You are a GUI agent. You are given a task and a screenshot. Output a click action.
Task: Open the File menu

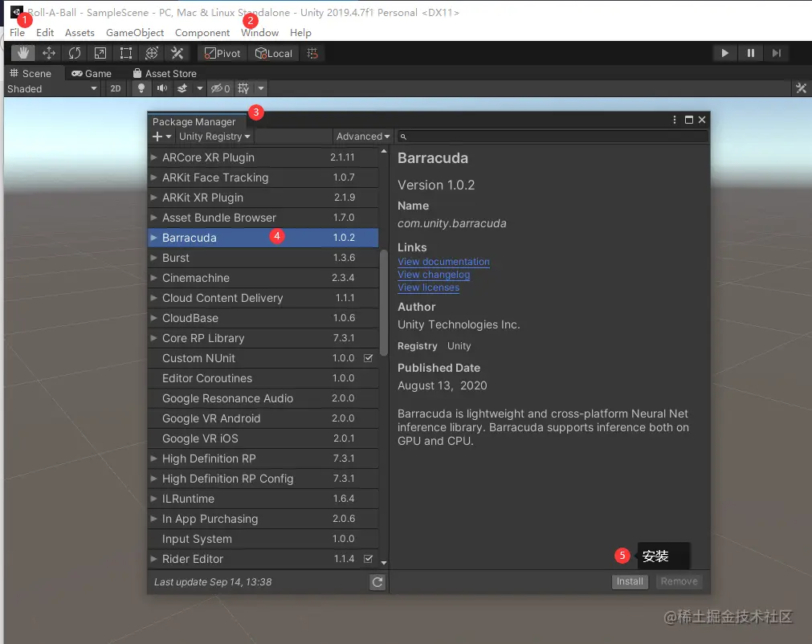point(17,33)
